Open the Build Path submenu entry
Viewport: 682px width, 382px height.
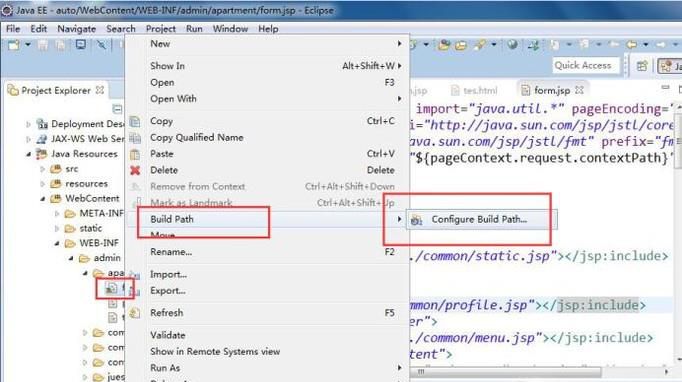[x=267, y=219]
